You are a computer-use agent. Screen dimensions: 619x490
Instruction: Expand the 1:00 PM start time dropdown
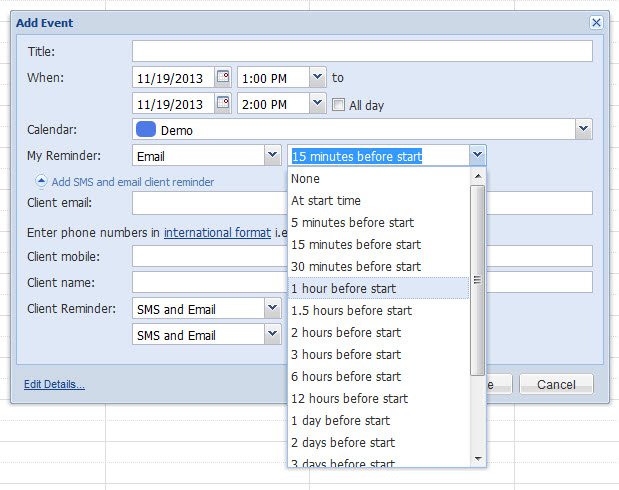coord(317,77)
